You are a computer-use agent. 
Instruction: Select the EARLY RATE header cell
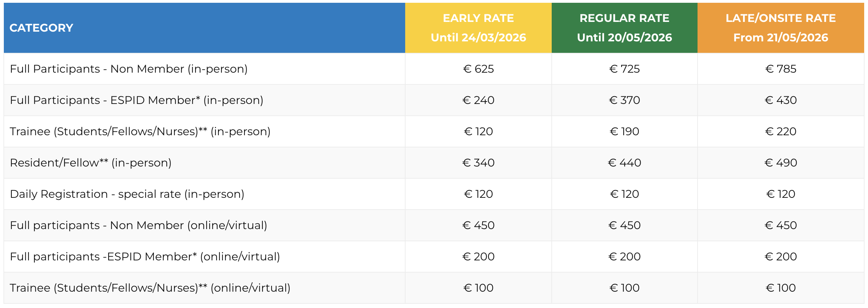click(478, 28)
